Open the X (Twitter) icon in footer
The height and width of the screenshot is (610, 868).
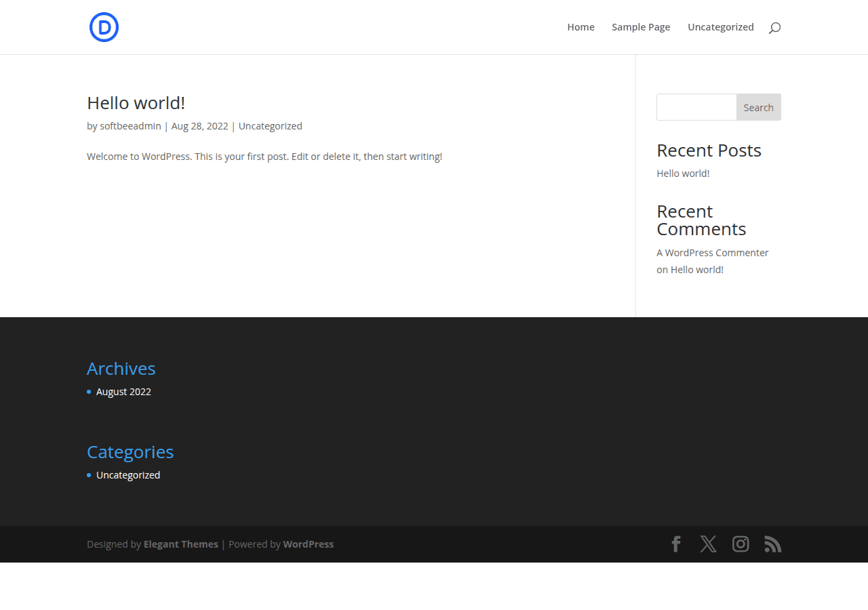pos(708,544)
